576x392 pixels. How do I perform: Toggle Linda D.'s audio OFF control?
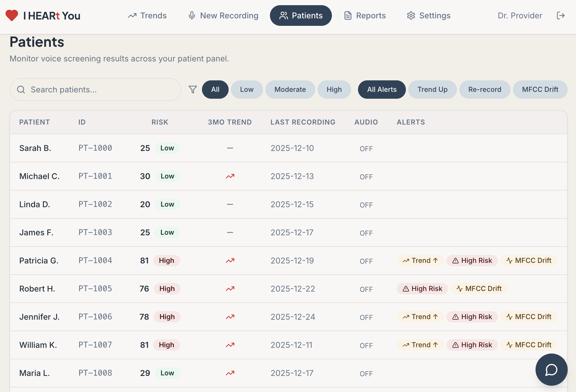366,205
